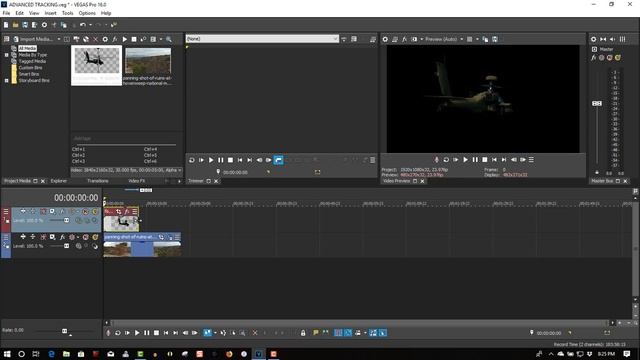Solo the first video track
The height and width of the screenshot is (360, 640).
[x=95, y=211]
